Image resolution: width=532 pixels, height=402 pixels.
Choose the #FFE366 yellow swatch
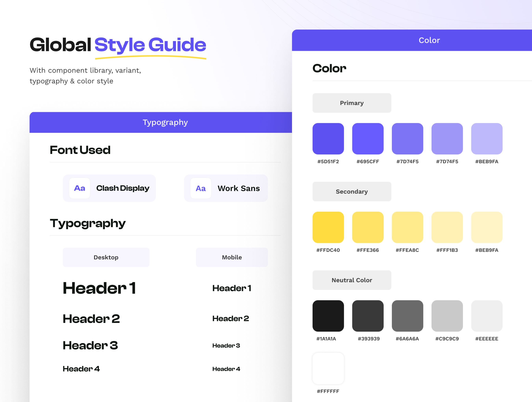pos(367,227)
